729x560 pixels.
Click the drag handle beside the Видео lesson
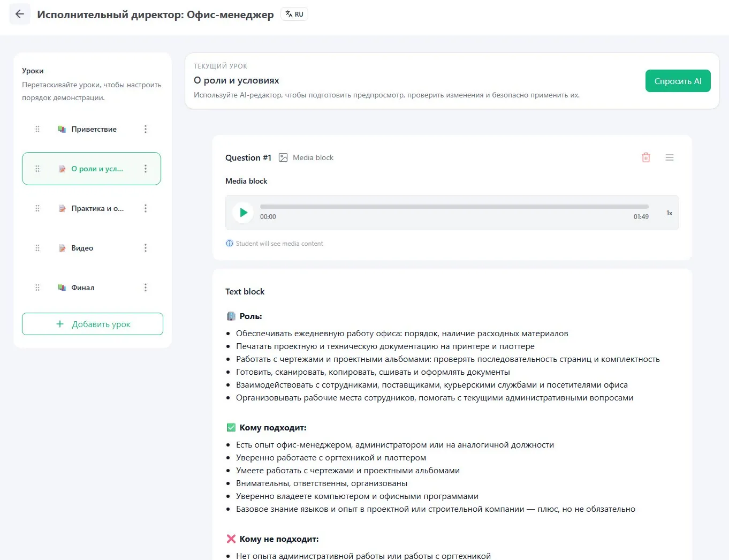pos(37,248)
